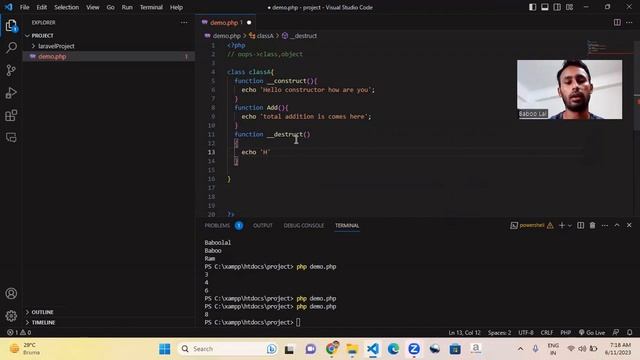640x360 pixels.
Task: Open File Explorer from taskbar
Action: tap(352, 349)
